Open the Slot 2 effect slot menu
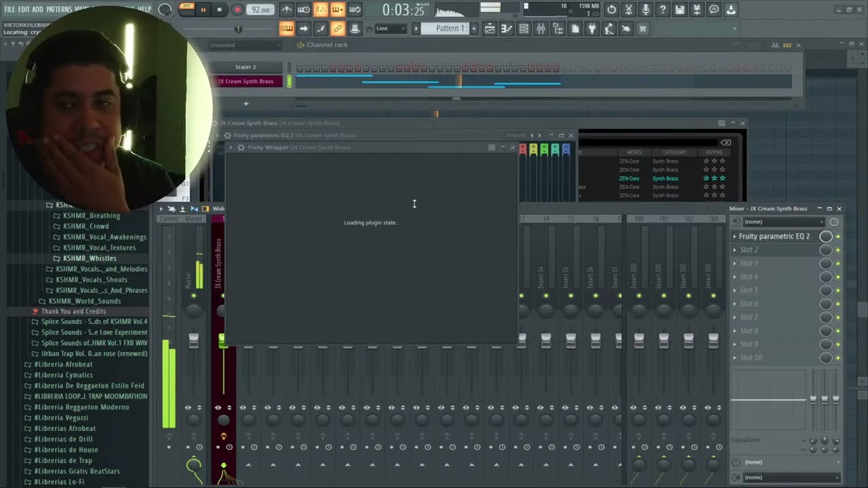The image size is (868, 488). 734,250
